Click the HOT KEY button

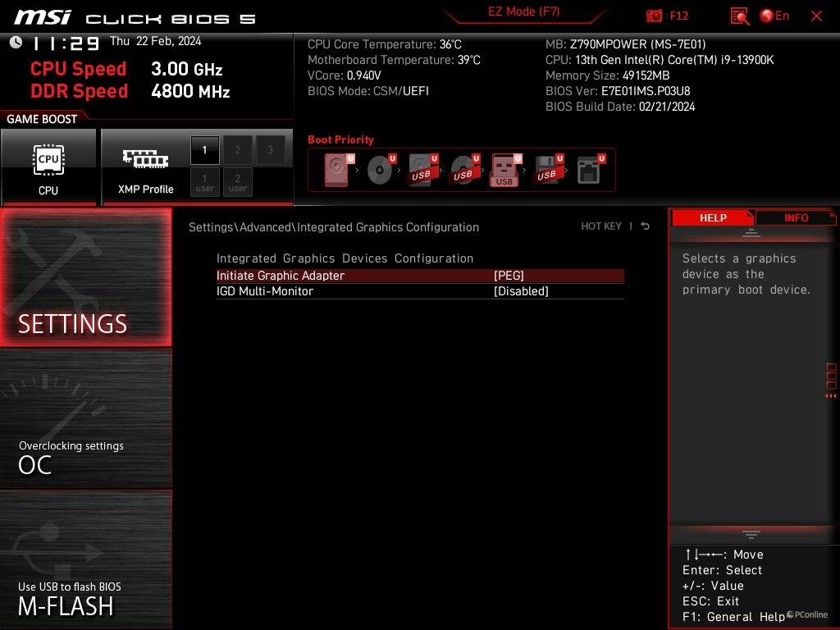[601, 226]
